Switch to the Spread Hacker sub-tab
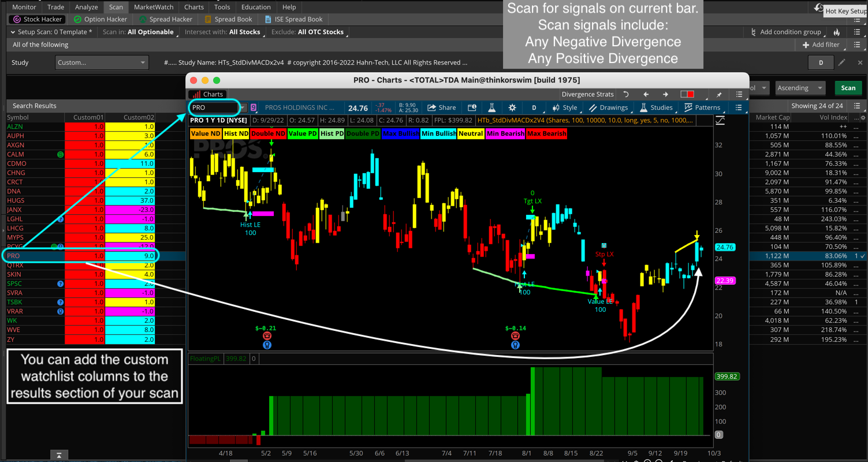The image size is (868, 462). pos(166,19)
